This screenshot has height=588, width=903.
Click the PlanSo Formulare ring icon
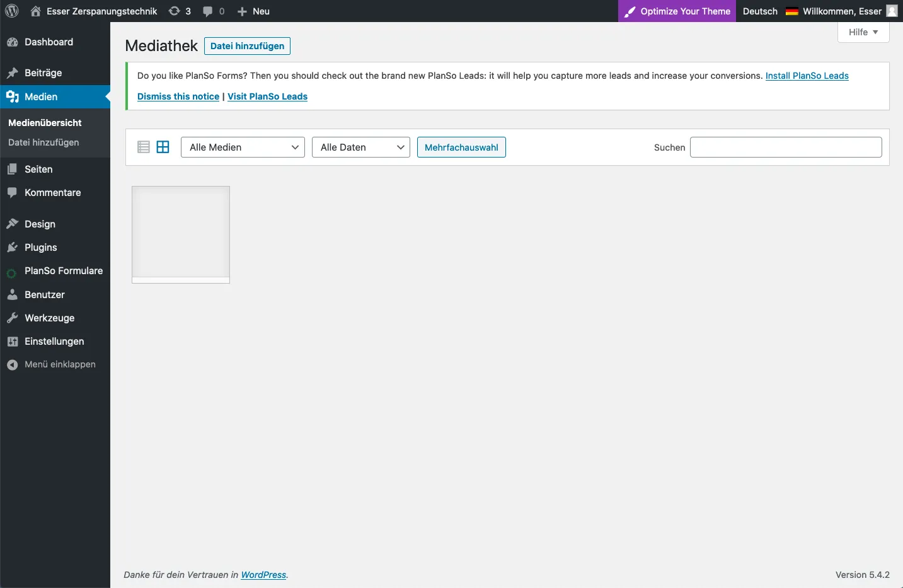pyautogui.click(x=11, y=273)
